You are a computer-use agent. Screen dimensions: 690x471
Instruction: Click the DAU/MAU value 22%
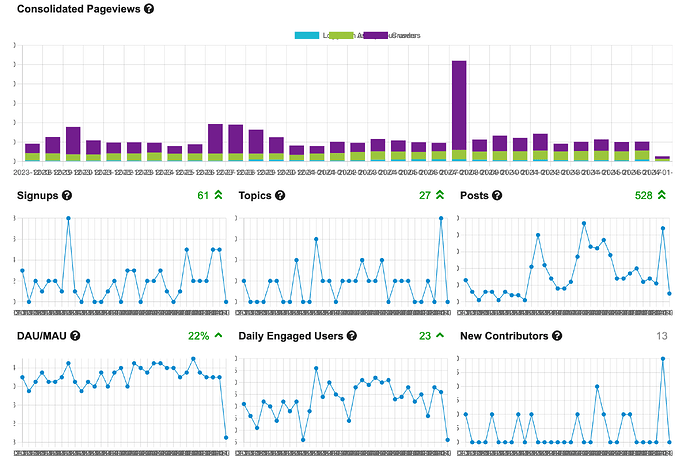pyautogui.click(x=198, y=336)
